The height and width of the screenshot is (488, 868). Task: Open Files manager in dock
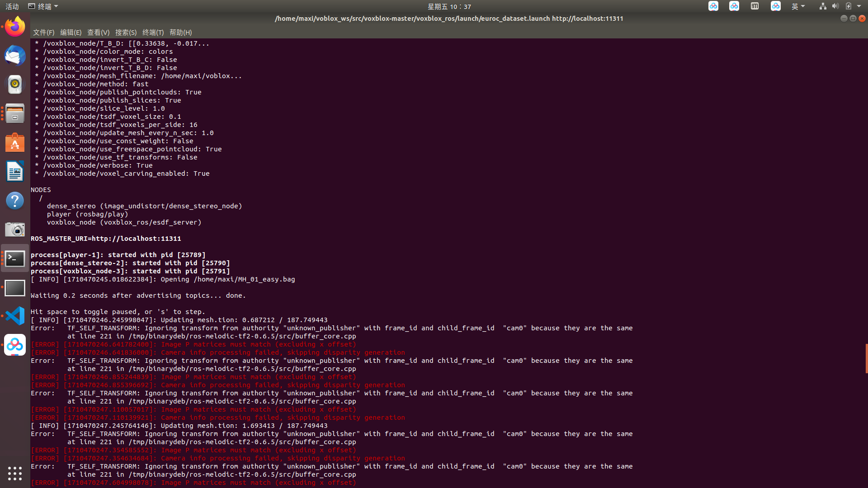click(15, 113)
